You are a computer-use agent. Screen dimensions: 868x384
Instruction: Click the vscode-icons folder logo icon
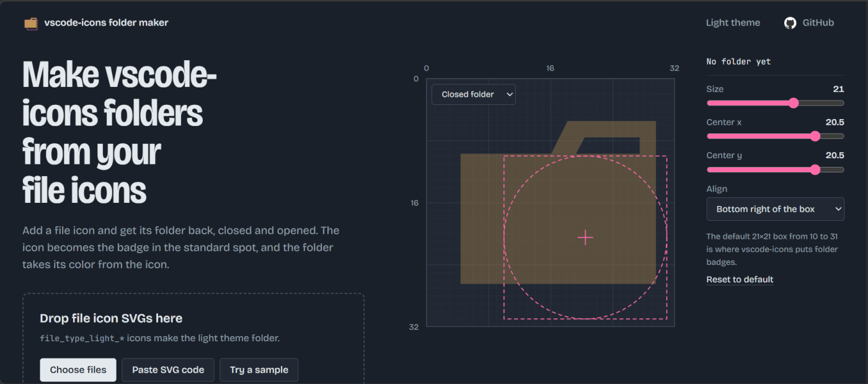pos(31,23)
